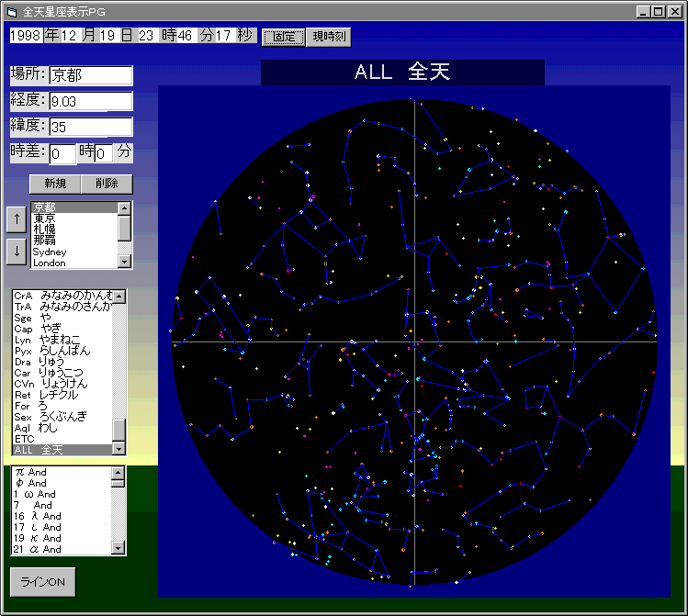Select Sex ろくぶんぎ constellation
The height and width of the screenshot is (616, 688).
coord(62,417)
